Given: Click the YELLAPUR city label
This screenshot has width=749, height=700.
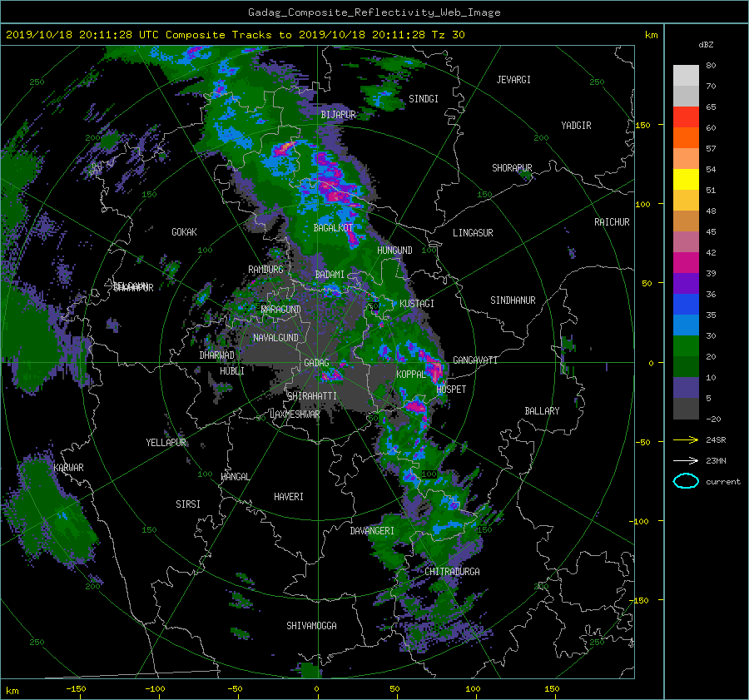Looking at the screenshot, I should tap(166, 443).
